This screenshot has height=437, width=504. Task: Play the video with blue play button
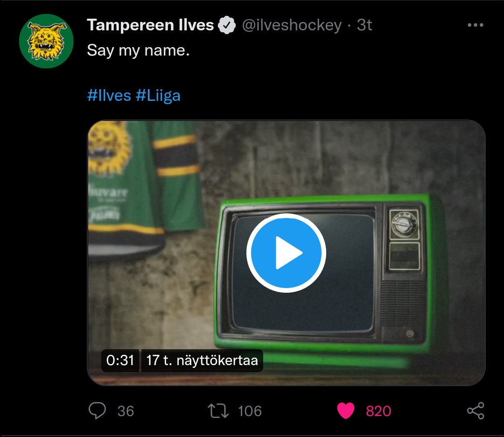(286, 253)
